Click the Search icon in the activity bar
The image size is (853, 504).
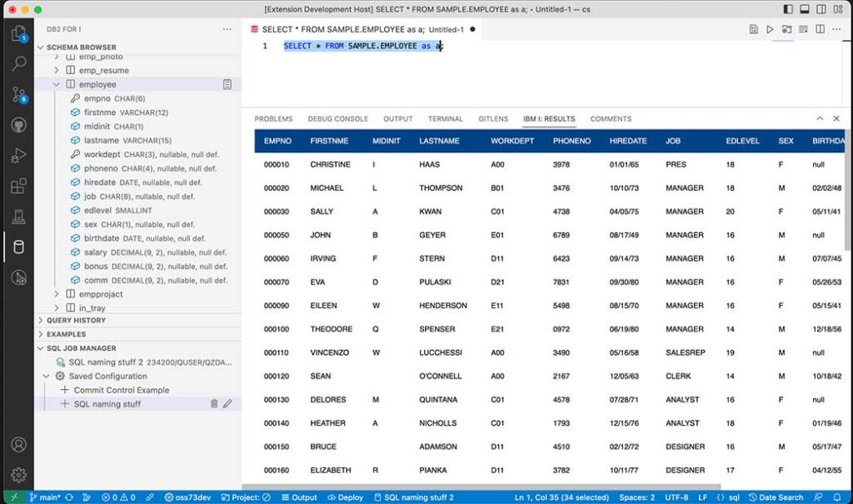(17, 62)
